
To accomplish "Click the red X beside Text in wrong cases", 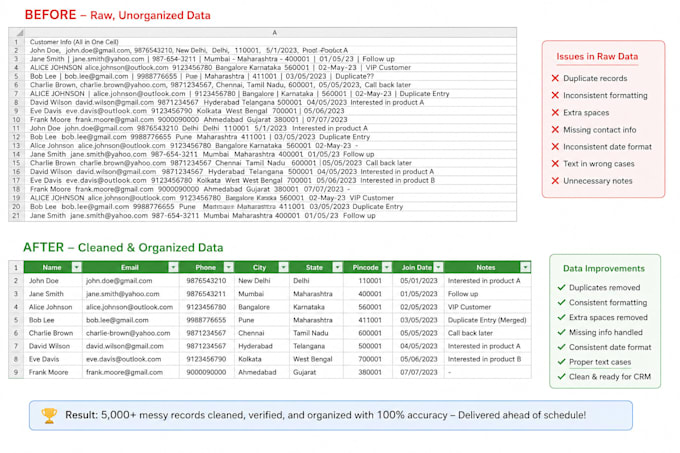I will pos(555,163).
